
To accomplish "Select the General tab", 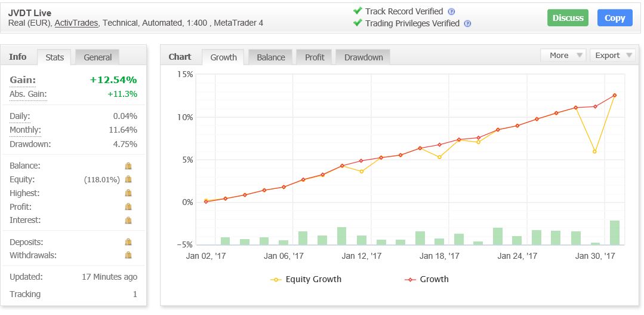I will coord(97,57).
